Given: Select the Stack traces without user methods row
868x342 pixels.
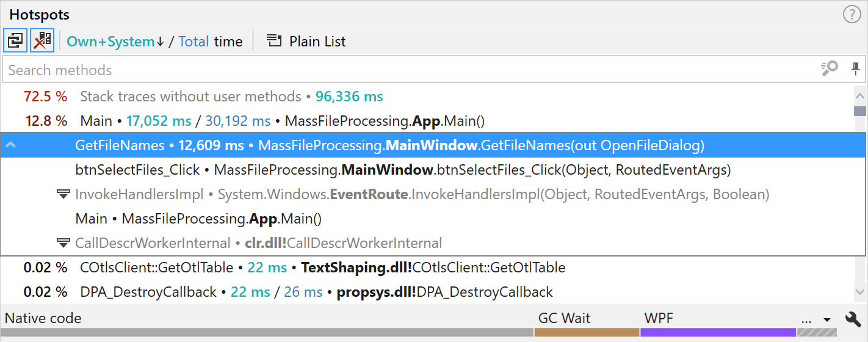Looking at the screenshot, I should (x=232, y=96).
